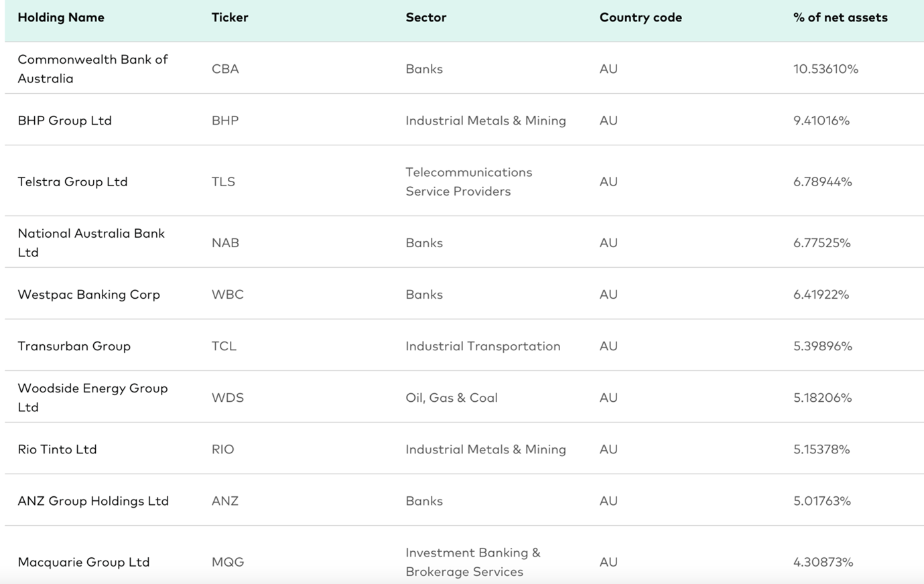
Task: Select the Macquarie Group Ltd holding
Action: pyautogui.click(x=84, y=562)
